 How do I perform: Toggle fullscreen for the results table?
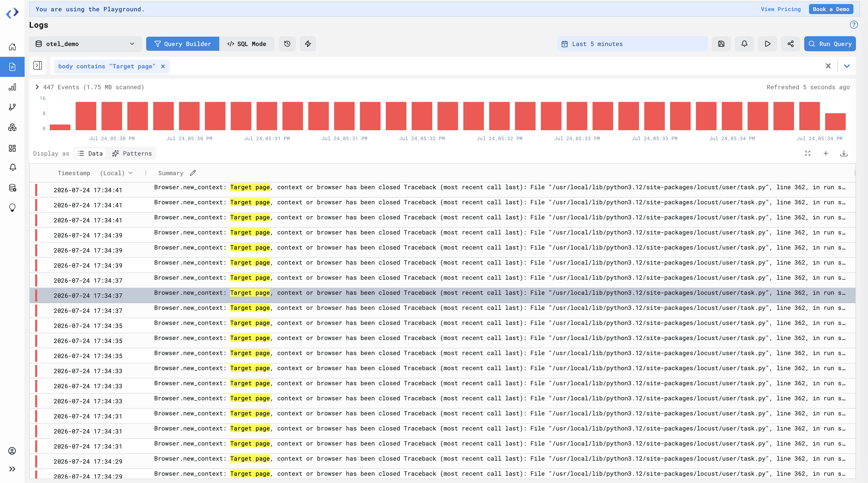(808, 154)
